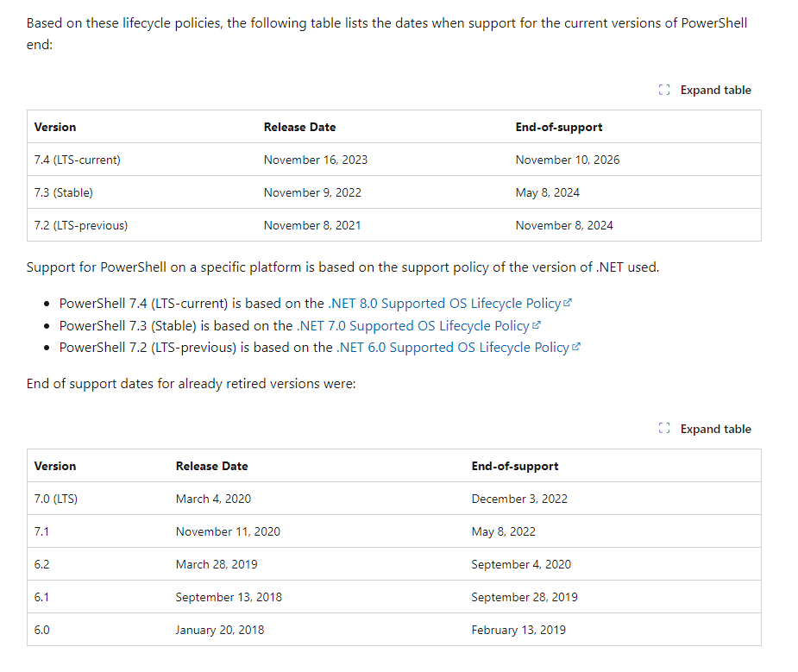
Task: Click the December 3, 2022 date cell
Action: (519, 499)
